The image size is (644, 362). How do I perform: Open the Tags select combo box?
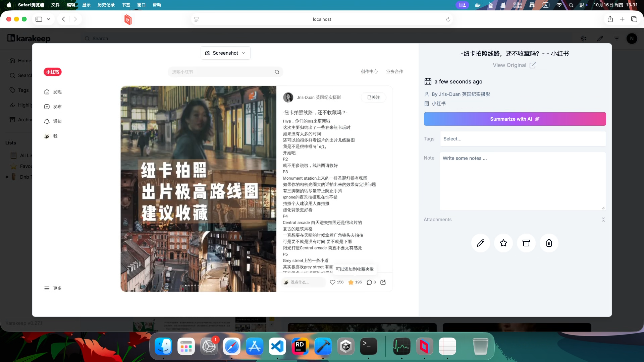pyautogui.click(x=523, y=139)
